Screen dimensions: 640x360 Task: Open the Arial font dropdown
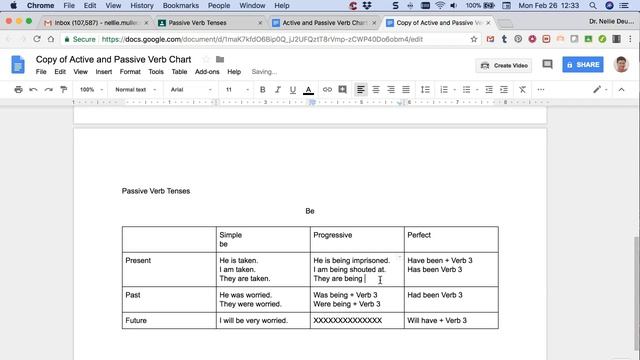[x=191, y=89]
